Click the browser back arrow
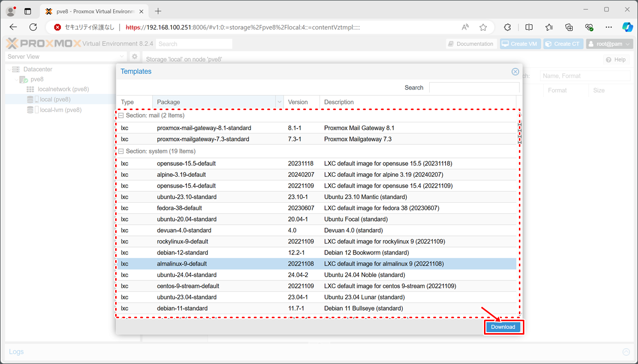This screenshot has height=364, width=638. tap(13, 27)
